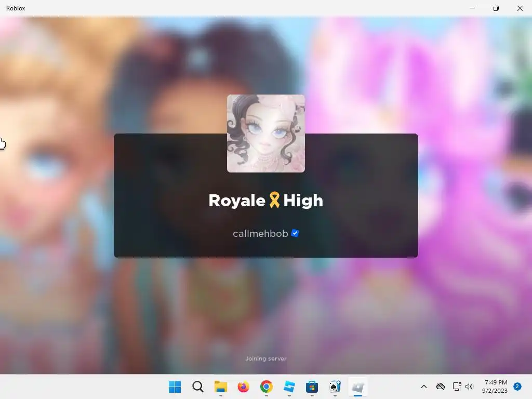
Task: Click the OneDrive cloud tray icon
Action: pos(441,387)
